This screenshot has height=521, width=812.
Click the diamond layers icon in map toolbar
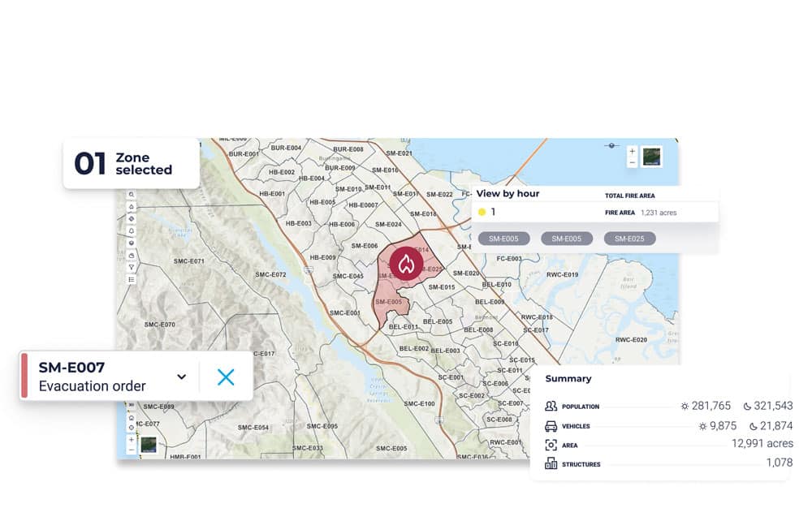click(132, 219)
